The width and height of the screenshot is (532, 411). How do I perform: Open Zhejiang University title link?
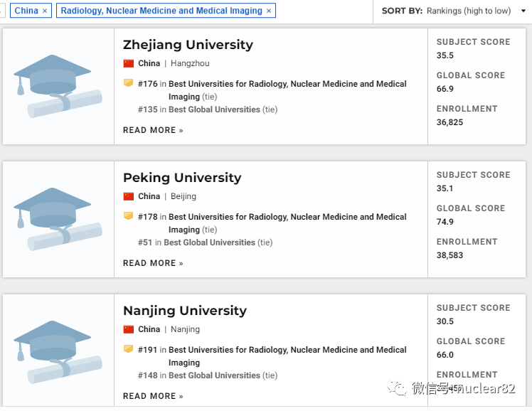click(188, 44)
